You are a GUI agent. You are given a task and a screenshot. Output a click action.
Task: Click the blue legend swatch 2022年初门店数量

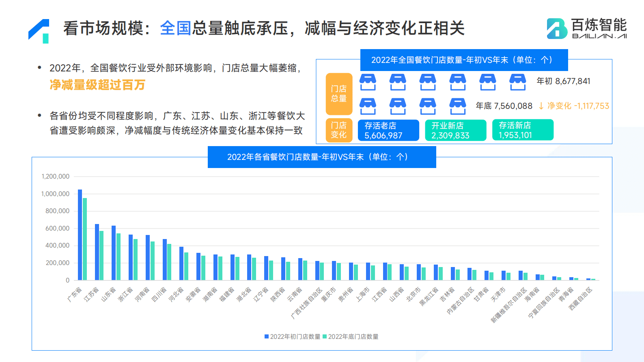click(267, 336)
